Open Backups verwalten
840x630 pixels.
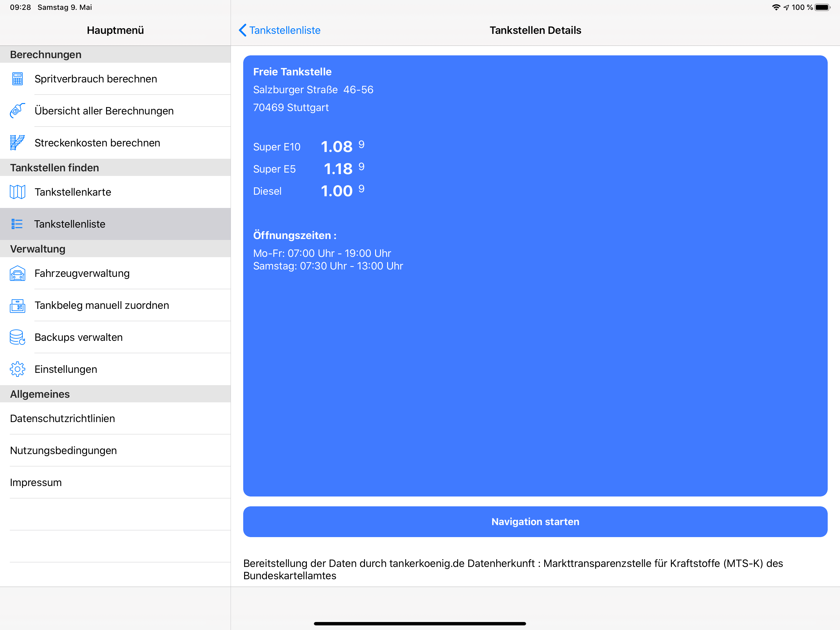click(x=115, y=337)
